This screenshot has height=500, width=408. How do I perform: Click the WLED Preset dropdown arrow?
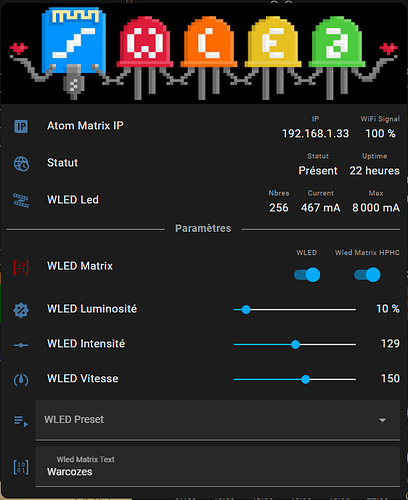pos(383,420)
